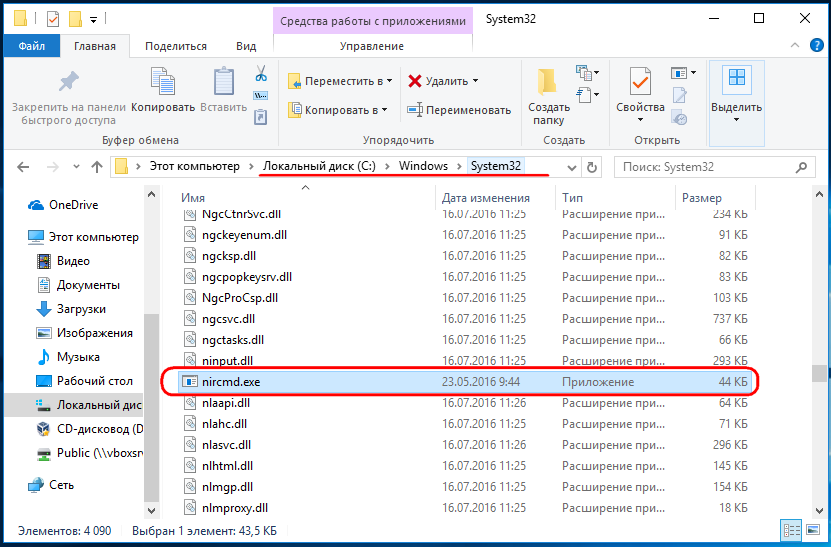Expand Переместить в dropdown
831x547 pixels.
[x=390, y=81]
